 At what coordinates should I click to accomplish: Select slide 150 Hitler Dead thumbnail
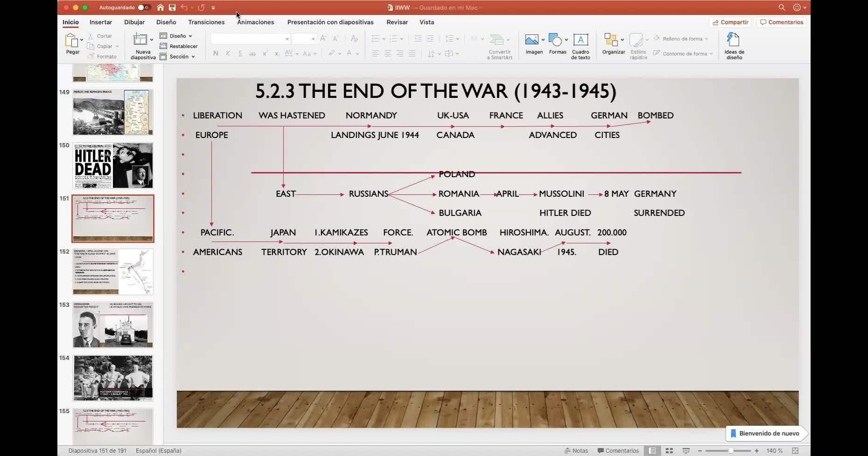point(113,166)
